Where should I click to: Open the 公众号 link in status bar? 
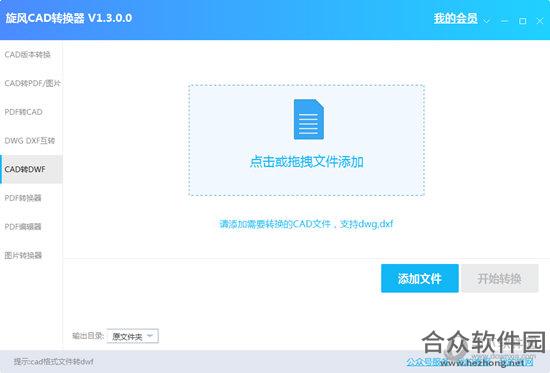(x=423, y=362)
